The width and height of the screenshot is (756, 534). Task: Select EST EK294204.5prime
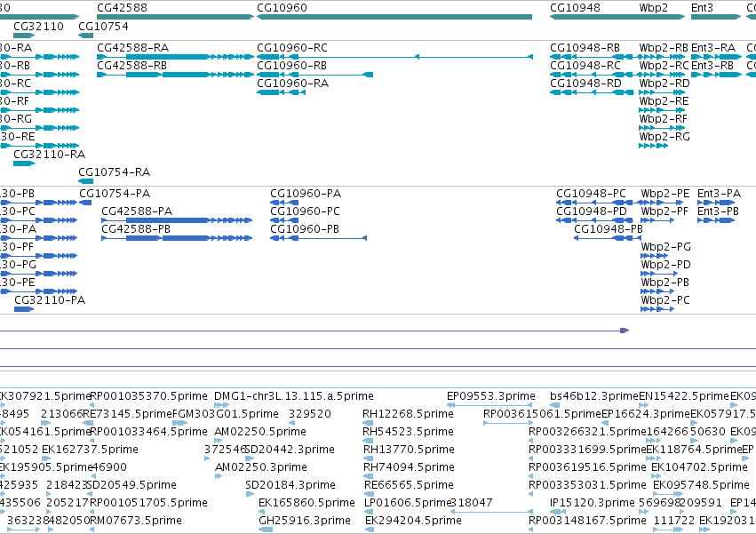pos(413,521)
